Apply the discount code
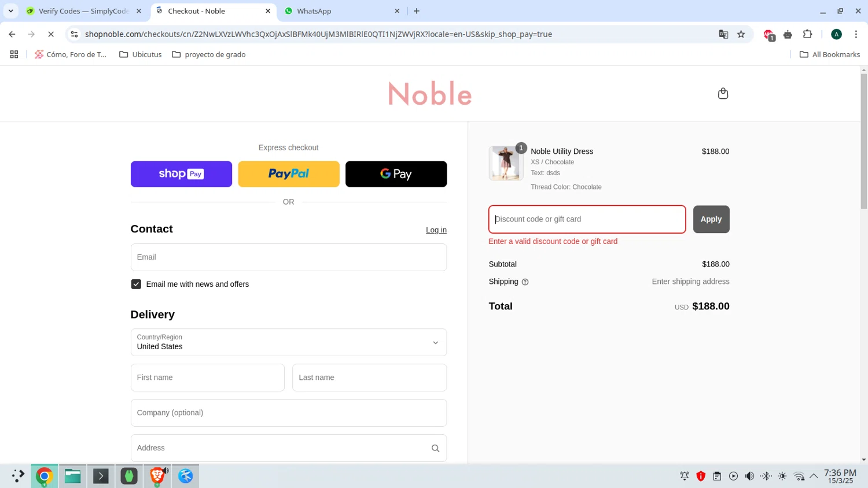868x488 pixels. [x=711, y=219]
